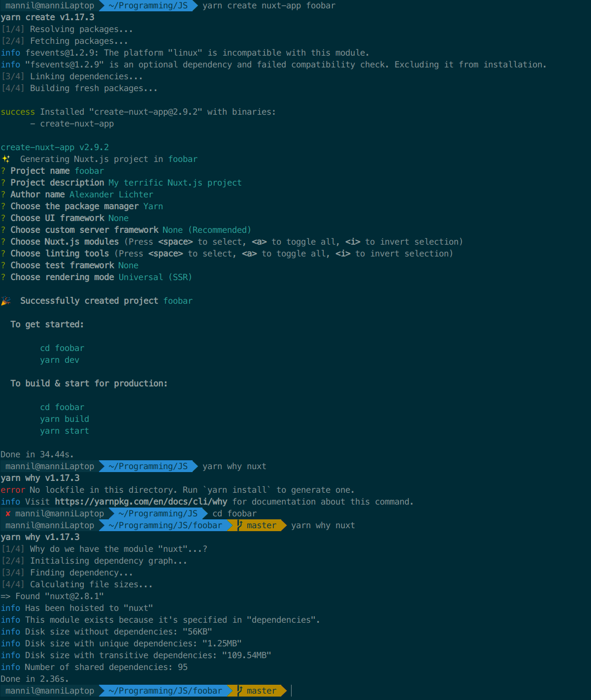Open the yarnpkg.com cli/why documentation URL
The width and height of the screenshot is (591, 700).
141,502
